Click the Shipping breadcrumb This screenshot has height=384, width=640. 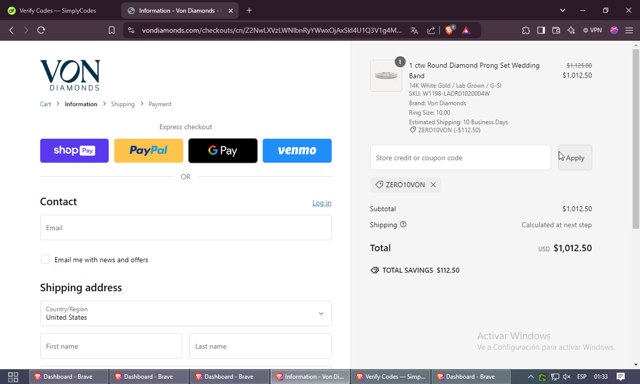click(x=123, y=104)
